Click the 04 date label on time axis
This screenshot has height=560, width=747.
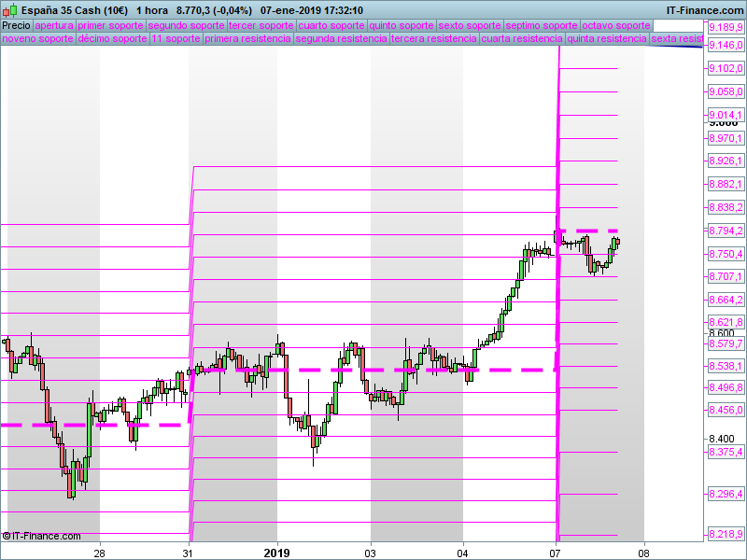pyautogui.click(x=462, y=553)
